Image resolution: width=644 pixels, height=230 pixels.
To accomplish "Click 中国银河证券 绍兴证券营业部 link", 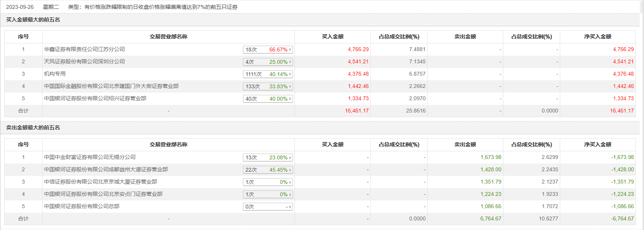I will (95, 98).
